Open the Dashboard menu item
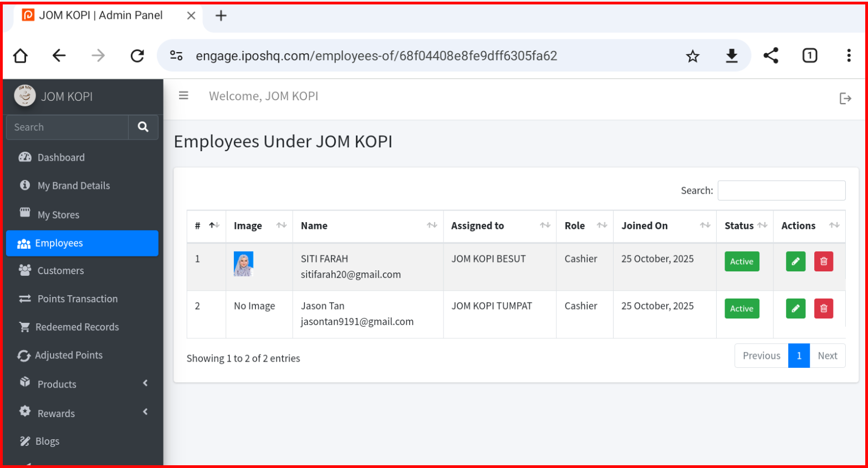Viewport: 868px width, 468px height. [61, 157]
